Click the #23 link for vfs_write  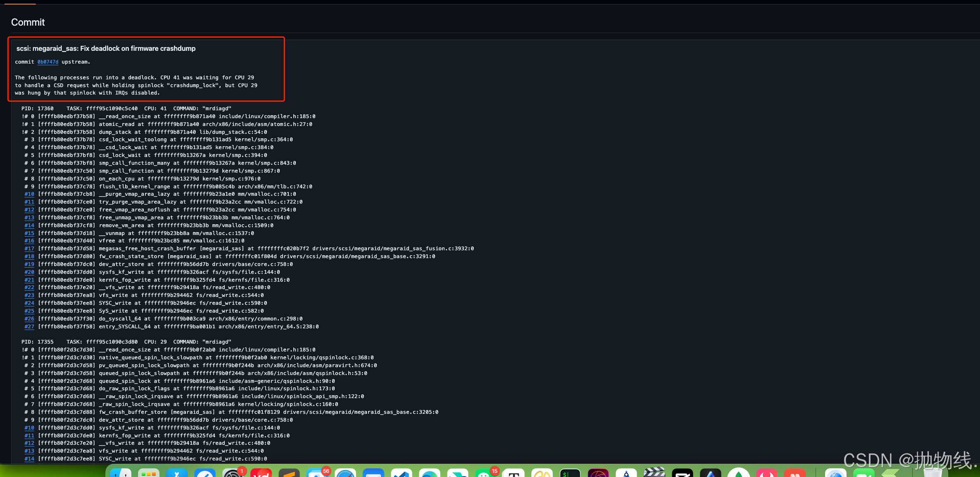[x=29, y=295]
